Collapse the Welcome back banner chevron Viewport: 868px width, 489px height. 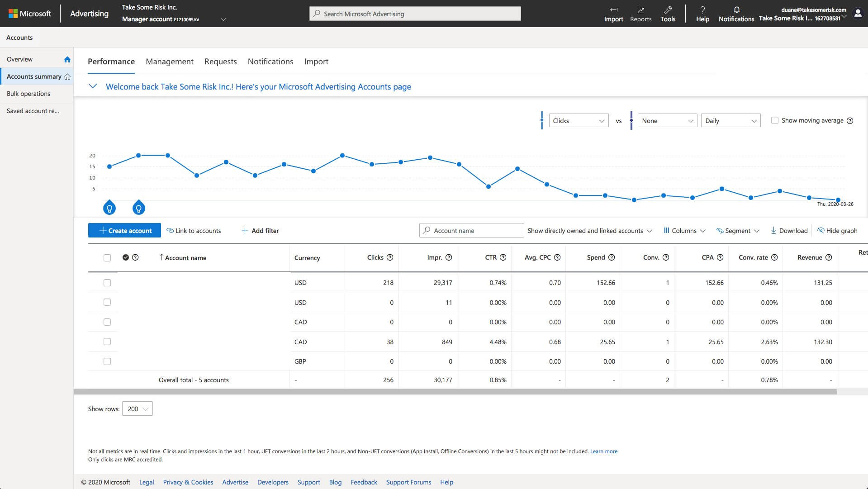click(x=93, y=86)
